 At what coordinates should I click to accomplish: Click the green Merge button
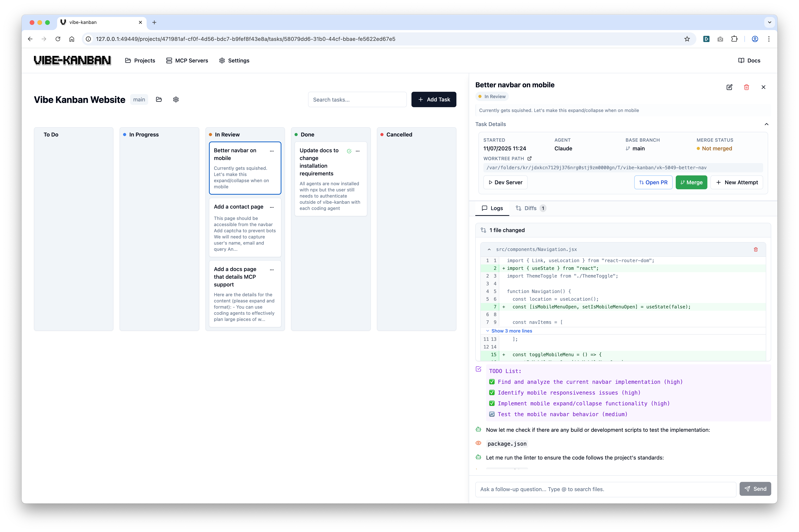(x=691, y=183)
